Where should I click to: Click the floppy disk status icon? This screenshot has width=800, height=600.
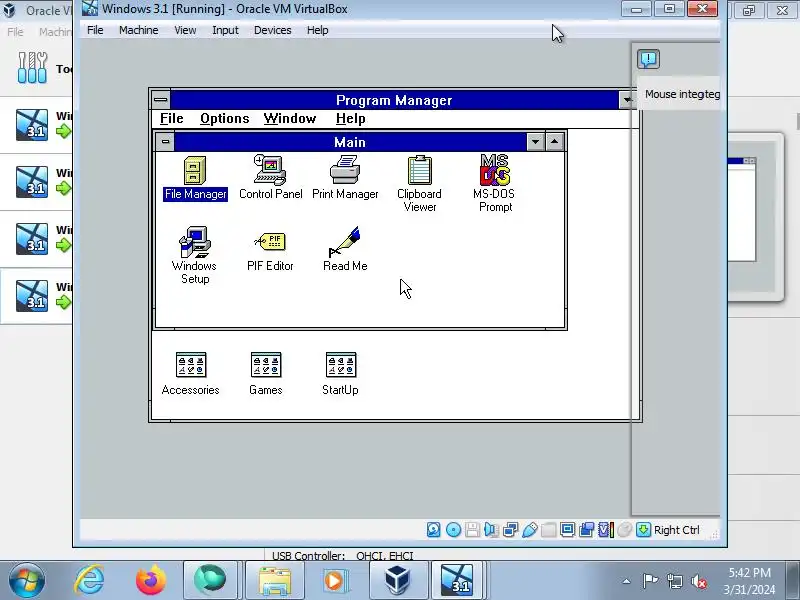(472, 530)
